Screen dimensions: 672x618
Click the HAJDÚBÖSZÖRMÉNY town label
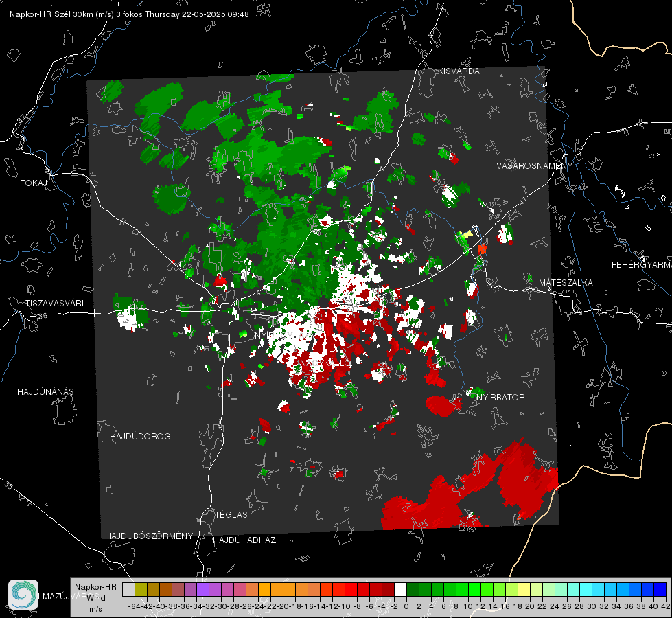(x=149, y=536)
